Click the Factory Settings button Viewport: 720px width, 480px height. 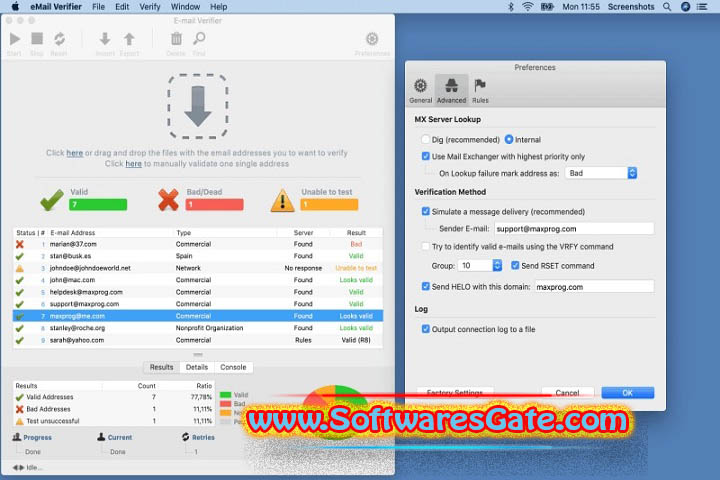point(455,393)
